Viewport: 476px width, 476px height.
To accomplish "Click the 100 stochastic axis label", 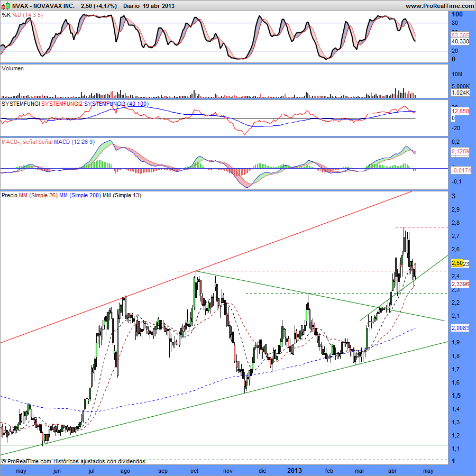I will coord(457,14).
